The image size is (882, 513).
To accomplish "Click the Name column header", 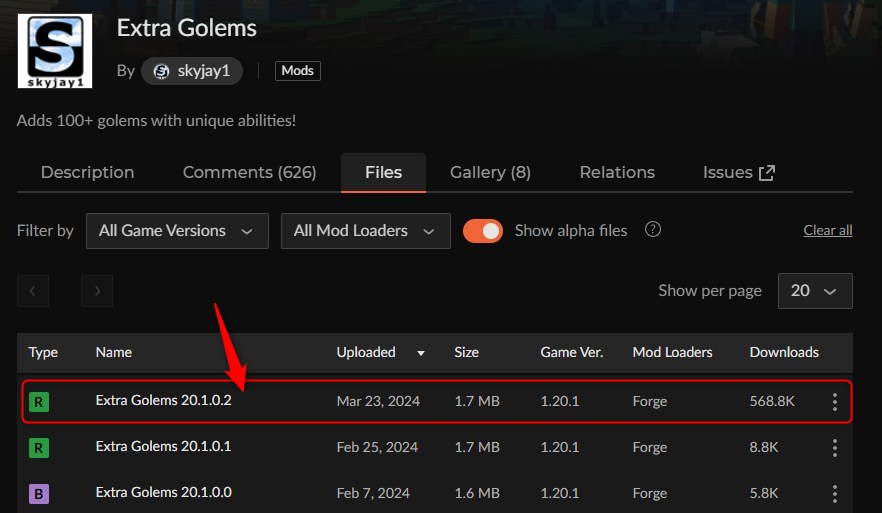I will 114,352.
